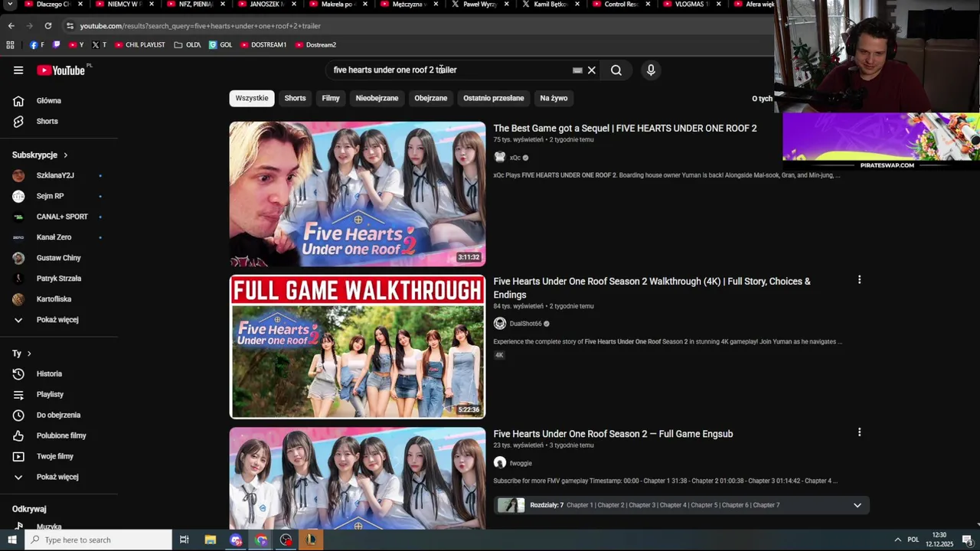Expand the Rozdziały chapters list
This screenshot has width=980, height=551.
[857, 505]
